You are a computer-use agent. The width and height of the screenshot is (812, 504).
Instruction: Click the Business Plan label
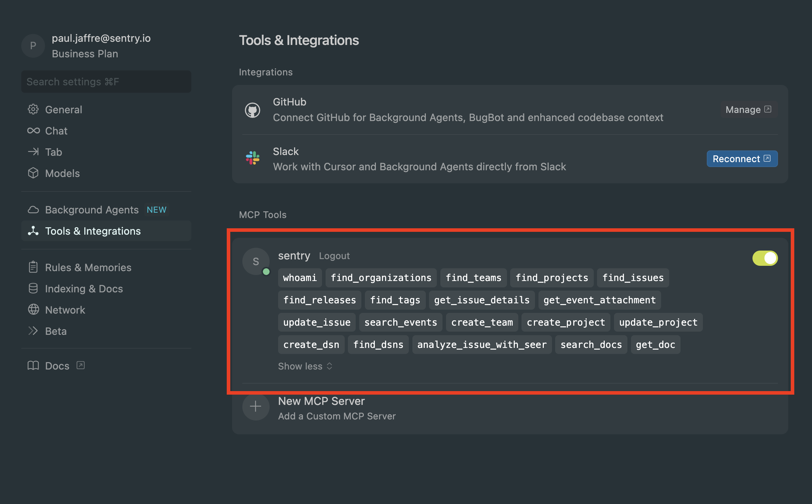pos(85,53)
